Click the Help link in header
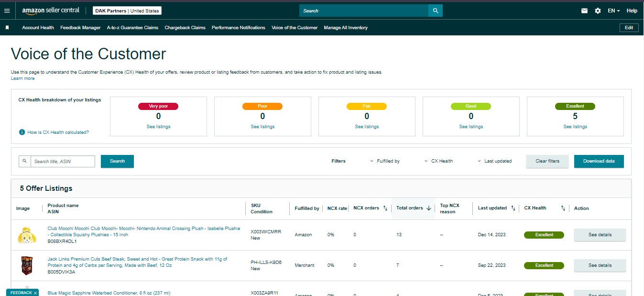644x296 pixels. click(632, 11)
